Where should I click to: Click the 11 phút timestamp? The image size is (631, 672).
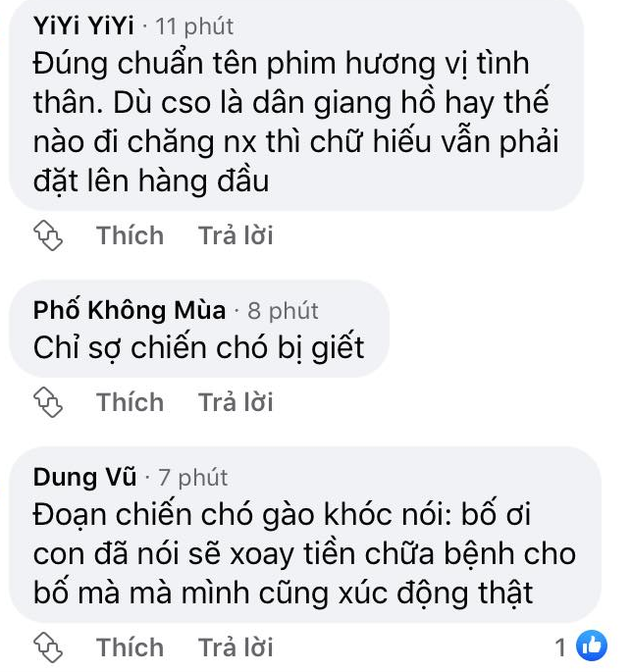tap(194, 26)
